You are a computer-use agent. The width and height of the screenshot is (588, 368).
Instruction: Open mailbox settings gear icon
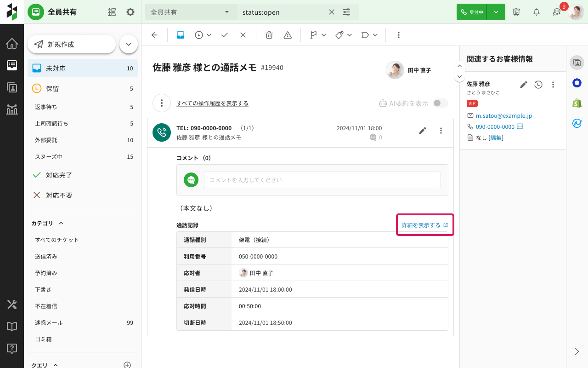click(x=130, y=12)
